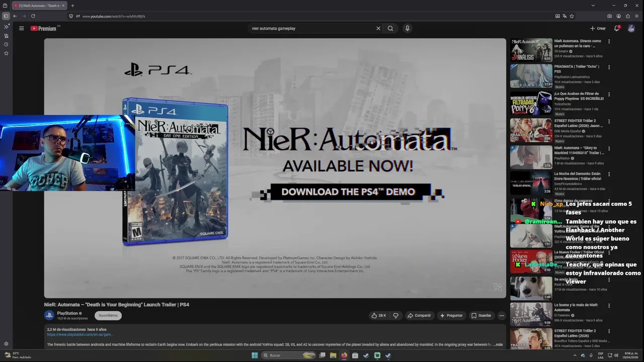Close the NieR: Automata tab

(x=63, y=6)
